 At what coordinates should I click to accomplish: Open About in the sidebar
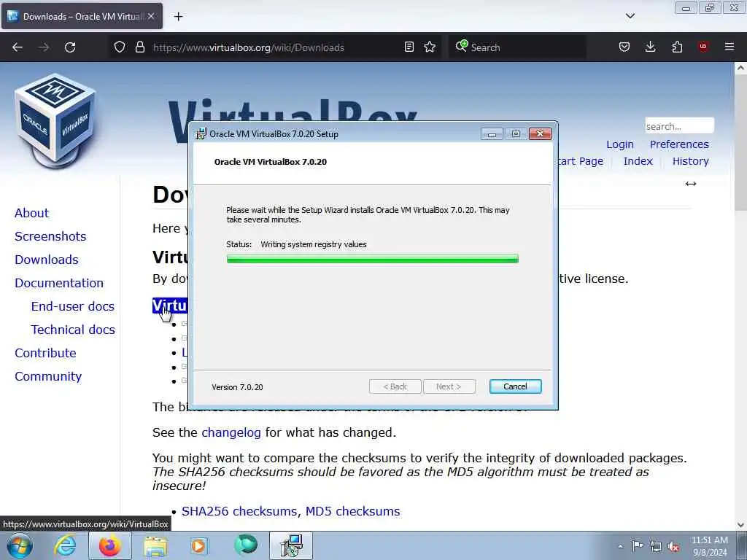tap(31, 213)
